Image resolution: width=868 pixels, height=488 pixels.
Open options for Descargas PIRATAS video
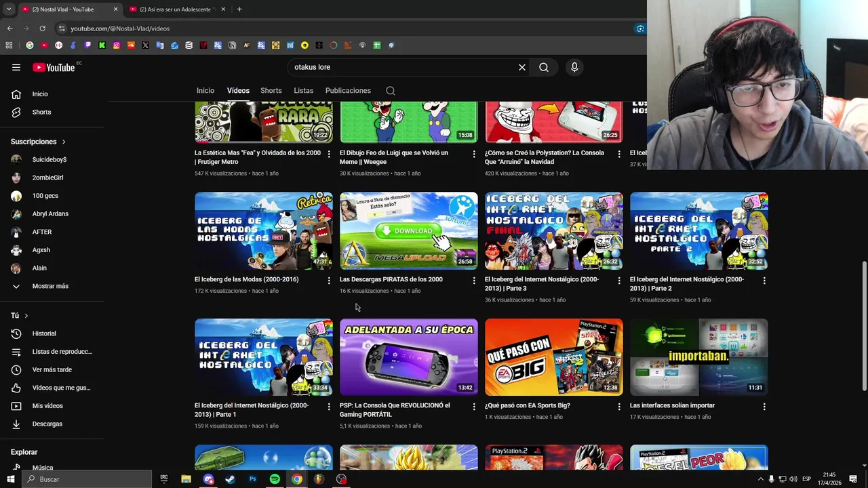(474, 281)
